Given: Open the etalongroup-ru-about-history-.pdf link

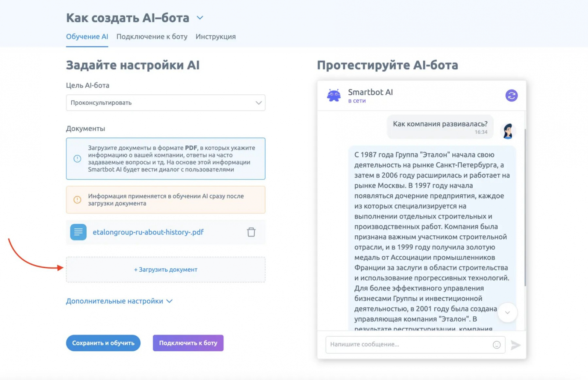Looking at the screenshot, I should click(148, 232).
